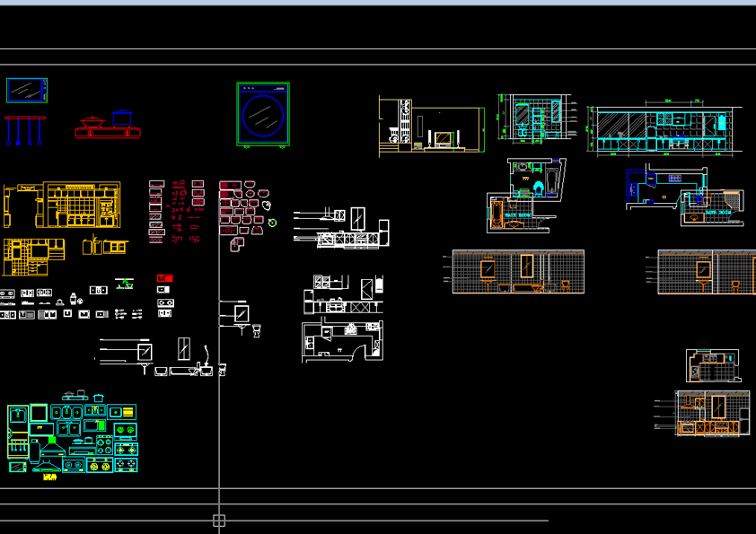
Task: Pick the cyan bathroom elevation with dimensions
Action: click(538, 118)
